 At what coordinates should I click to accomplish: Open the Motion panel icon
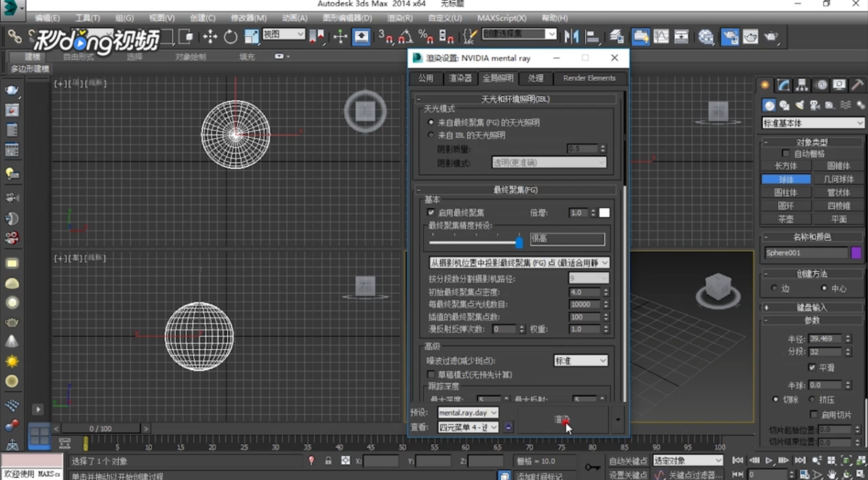821,85
